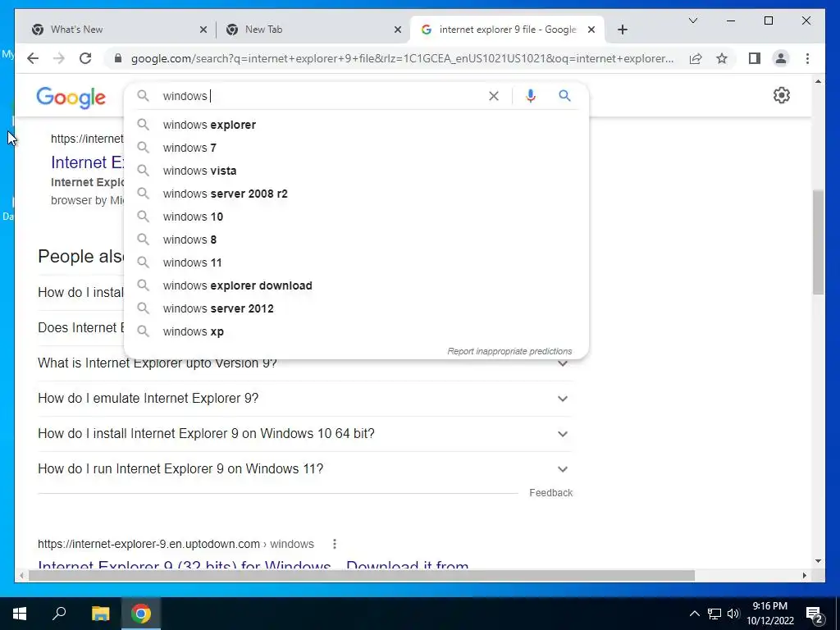The width and height of the screenshot is (840, 630).
Task: Choose the 'windows explorer' suggestion
Action: (x=356, y=125)
